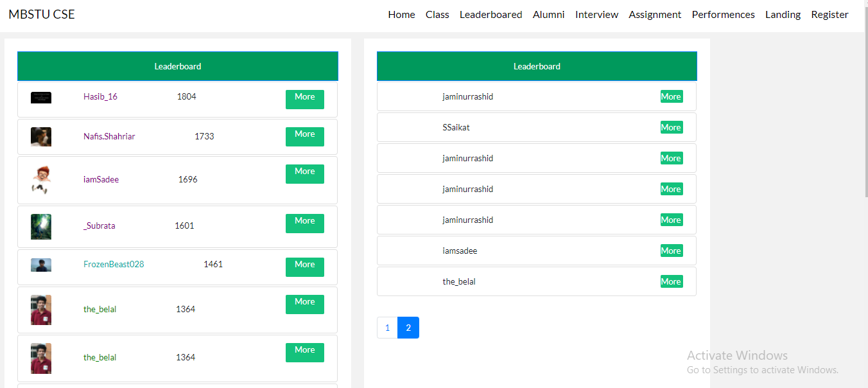Click the_belal's profile avatar
Viewport: 868px width, 388px height.
pyautogui.click(x=40, y=310)
